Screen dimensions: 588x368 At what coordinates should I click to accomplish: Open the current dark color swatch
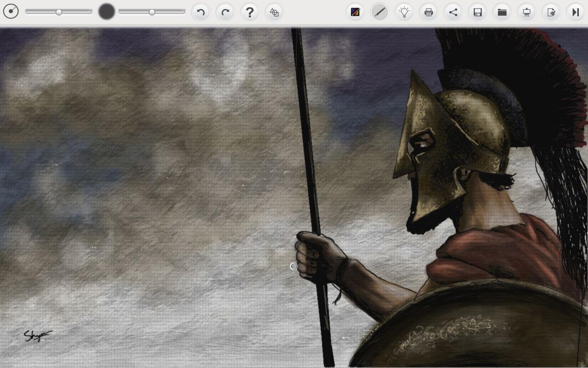(107, 12)
